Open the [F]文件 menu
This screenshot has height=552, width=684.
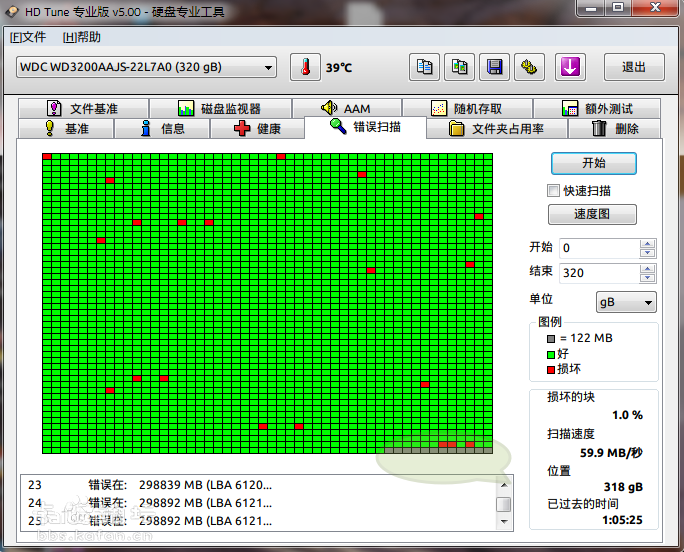(x=28, y=37)
